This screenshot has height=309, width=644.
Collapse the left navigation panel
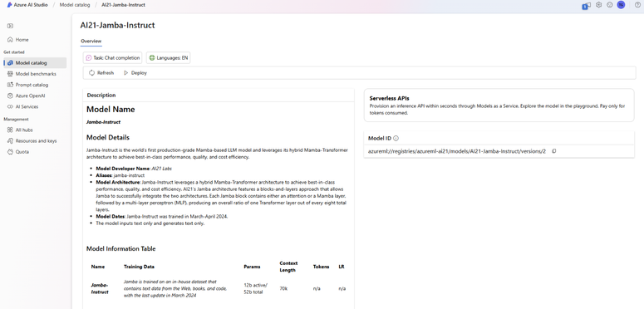[10, 26]
